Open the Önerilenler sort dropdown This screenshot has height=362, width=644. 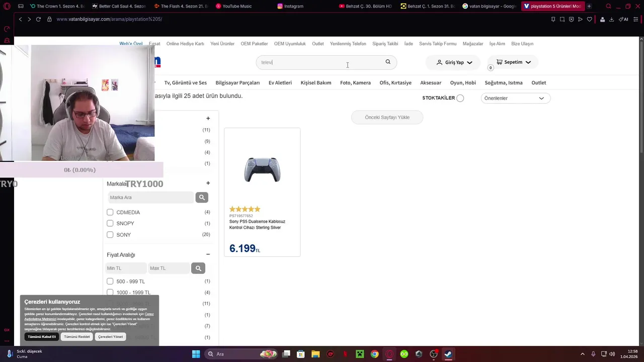pyautogui.click(x=516, y=98)
